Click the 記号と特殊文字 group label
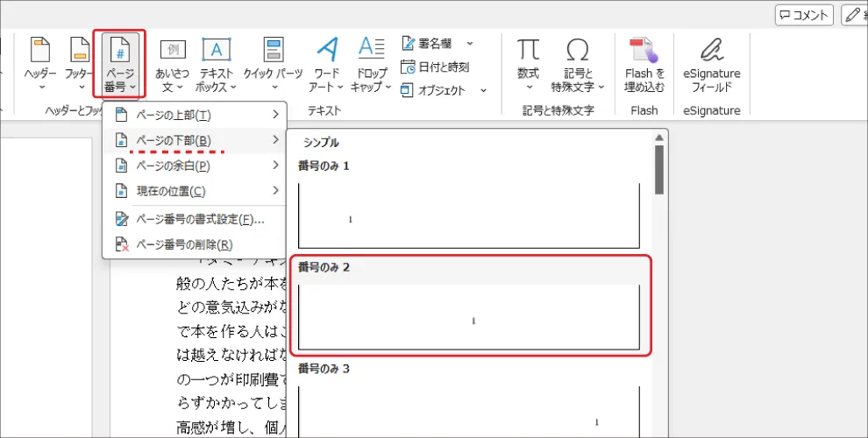This screenshot has width=868, height=438. click(558, 110)
